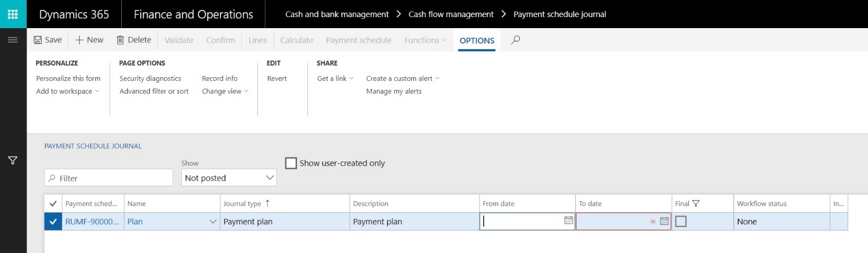Expand the hamburger navigation menu
868x253 pixels.
pyautogui.click(x=13, y=40)
